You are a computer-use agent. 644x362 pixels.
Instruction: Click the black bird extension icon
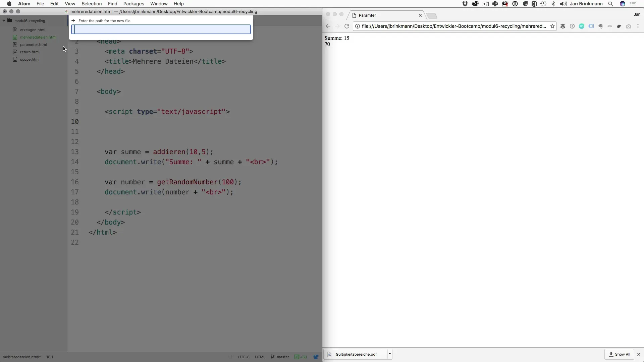[619, 26]
